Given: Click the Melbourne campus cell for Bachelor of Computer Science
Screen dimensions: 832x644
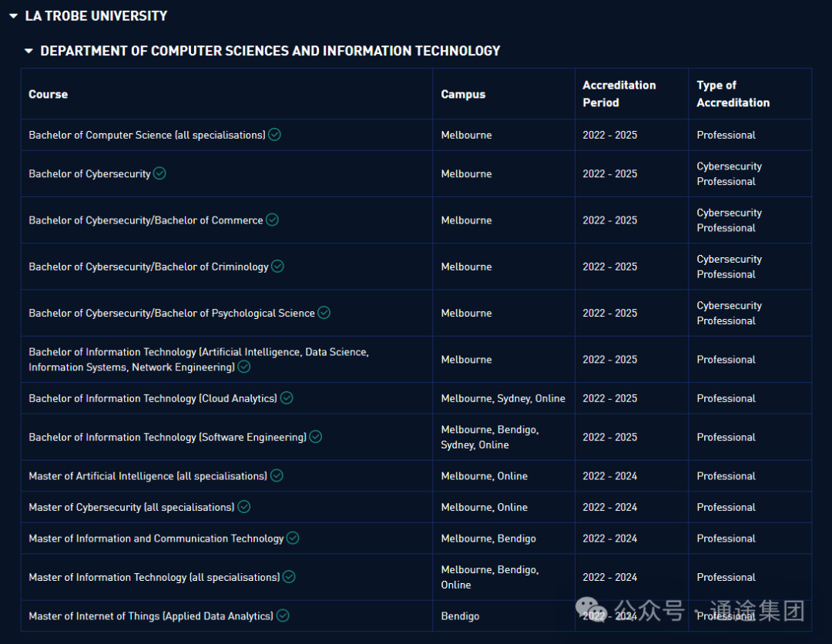Looking at the screenshot, I should pos(466,136).
